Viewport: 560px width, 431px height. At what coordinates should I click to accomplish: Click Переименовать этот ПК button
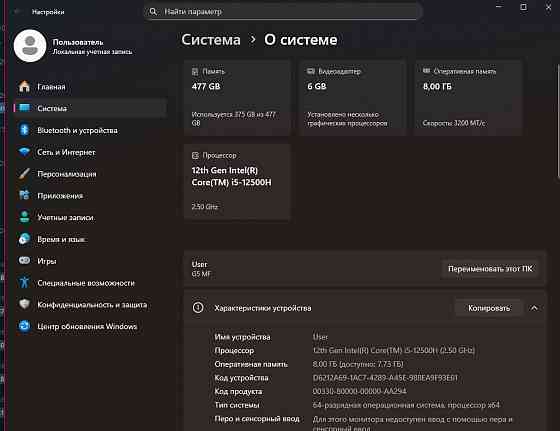[x=490, y=269]
